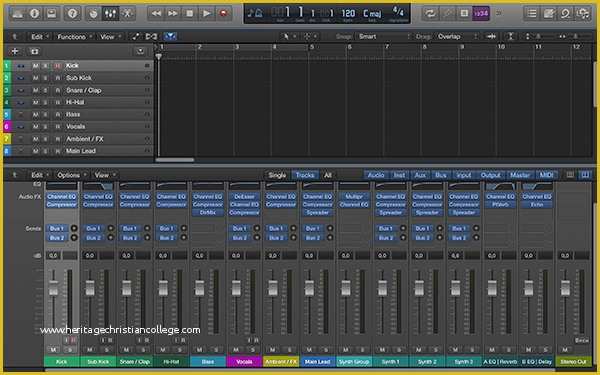600x375 pixels.
Task: Select the Synth Group channel name label
Action: click(354, 362)
